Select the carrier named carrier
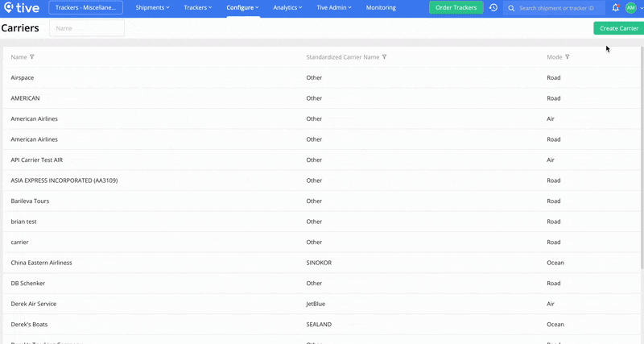This screenshot has width=644, height=344. click(x=321, y=242)
